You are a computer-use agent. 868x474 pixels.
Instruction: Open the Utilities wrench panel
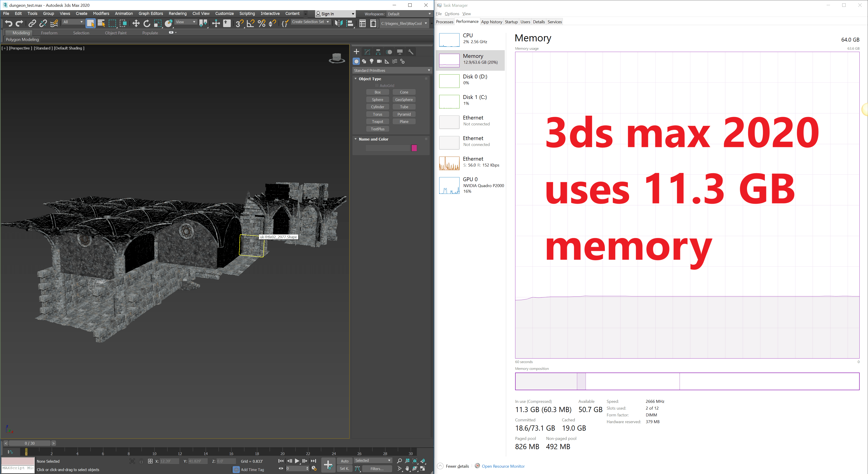[411, 52]
